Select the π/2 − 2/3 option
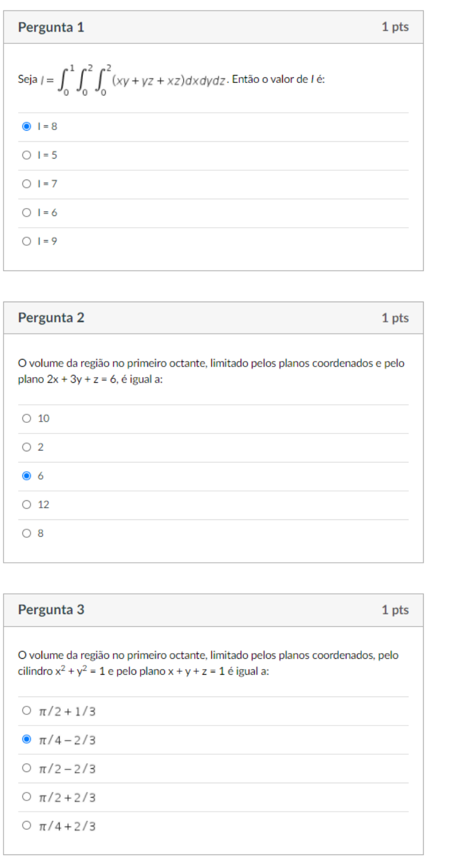The width and height of the screenshot is (451, 868). coord(26,768)
